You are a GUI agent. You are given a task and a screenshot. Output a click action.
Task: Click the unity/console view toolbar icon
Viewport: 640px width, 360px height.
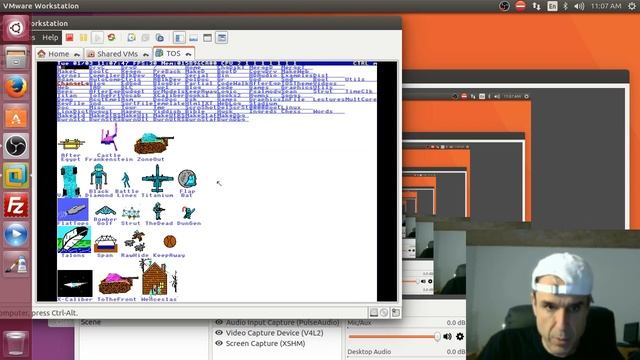pyautogui.click(x=222, y=38)
